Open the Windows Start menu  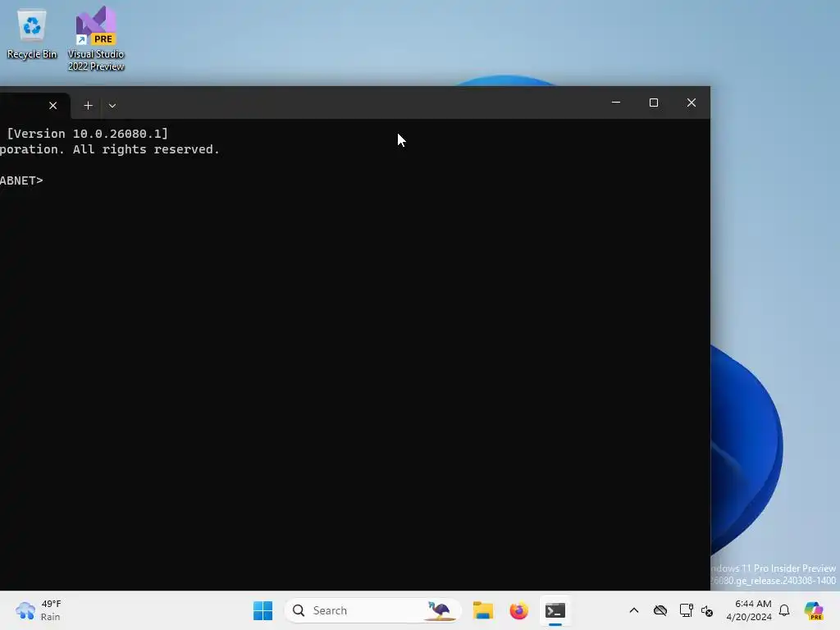[263, 610]
